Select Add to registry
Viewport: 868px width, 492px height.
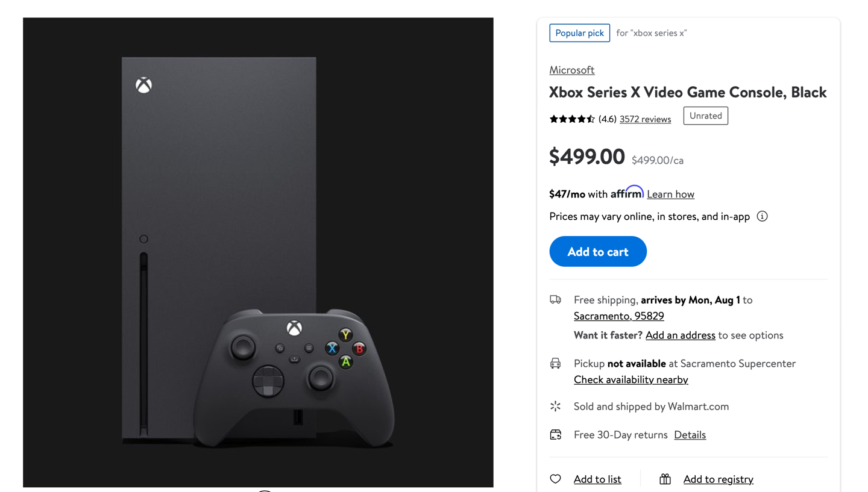[718, 479]
